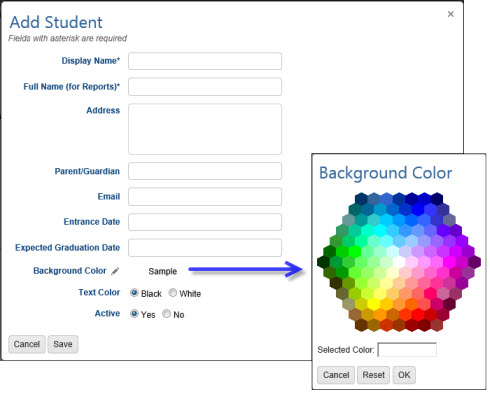Click the Display Name input field

(205, 61)
